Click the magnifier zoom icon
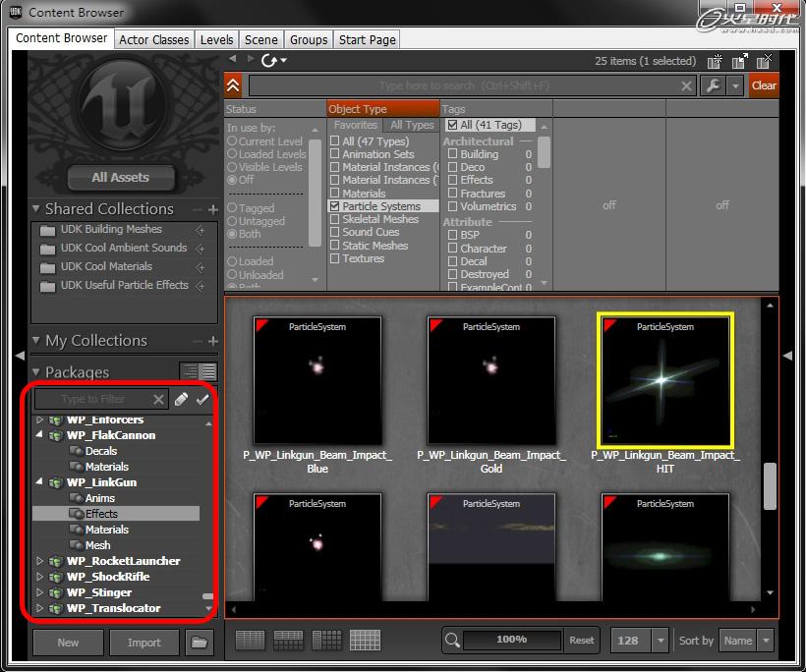The height and width of the screenshot is (672, 806). click(x=452, y=641)
